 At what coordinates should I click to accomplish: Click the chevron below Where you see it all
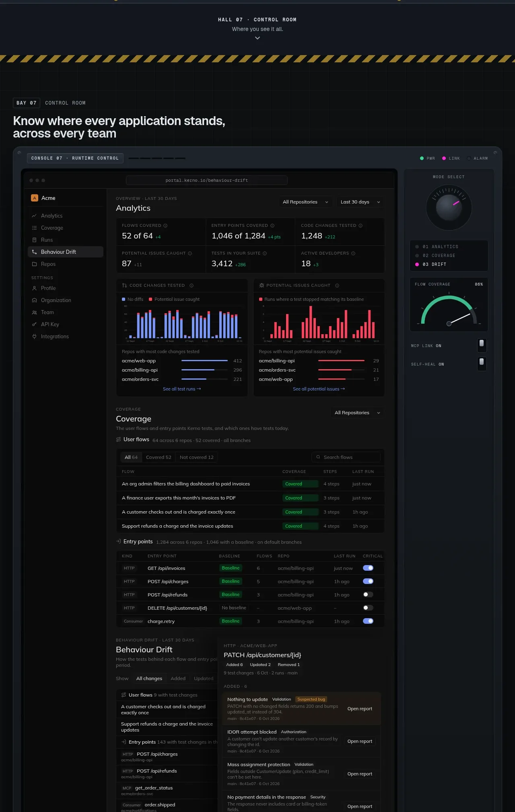coord(257,38)
